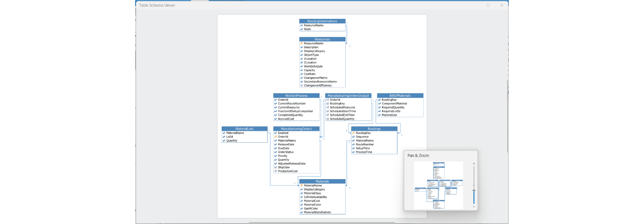Click the zoom out minus icon

474,207
